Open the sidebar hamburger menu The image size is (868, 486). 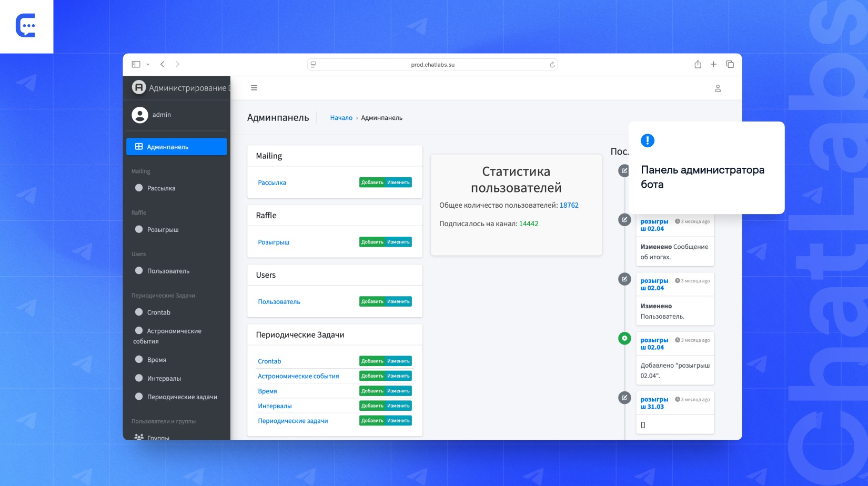coord(254,87)
